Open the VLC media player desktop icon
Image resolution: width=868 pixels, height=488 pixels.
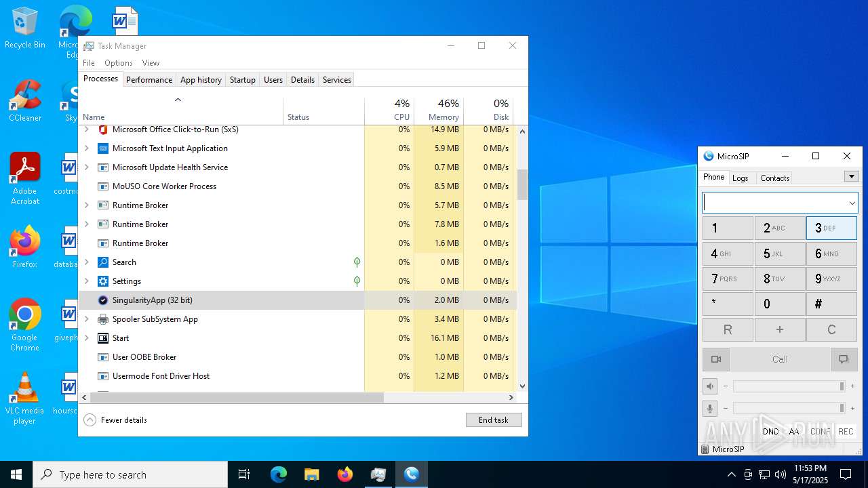click(25, 399)
